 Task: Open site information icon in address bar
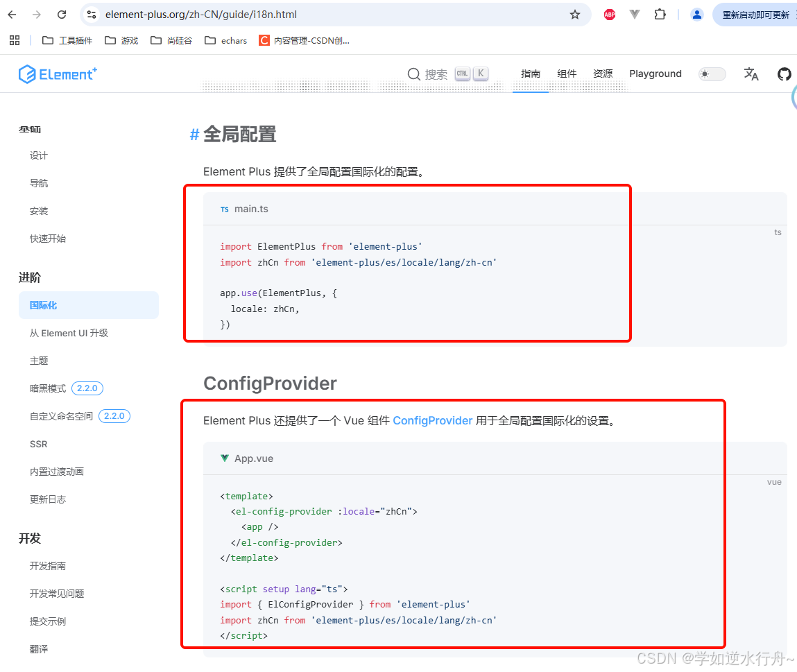pyautogui.click(x=92, y=15)
